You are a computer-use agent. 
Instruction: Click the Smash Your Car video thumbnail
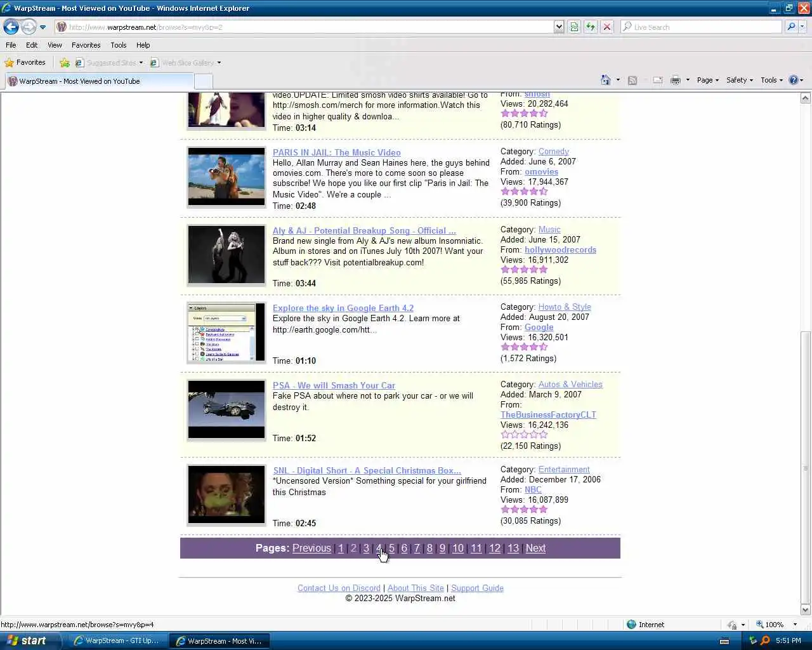(226, 410)
